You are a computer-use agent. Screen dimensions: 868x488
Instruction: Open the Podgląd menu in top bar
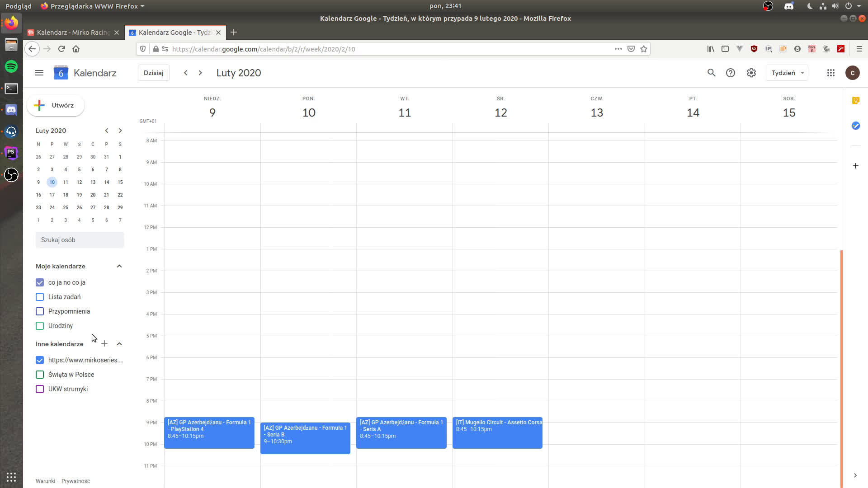(19, 6)
